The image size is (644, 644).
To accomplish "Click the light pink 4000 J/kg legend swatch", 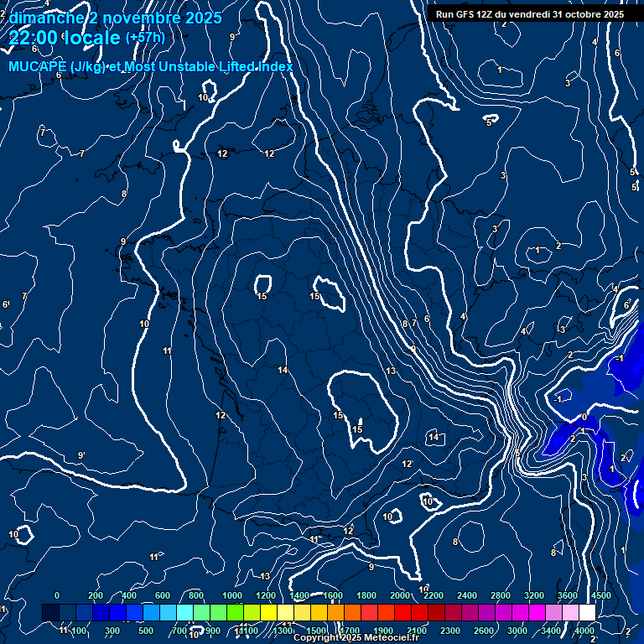I will 570,612.
